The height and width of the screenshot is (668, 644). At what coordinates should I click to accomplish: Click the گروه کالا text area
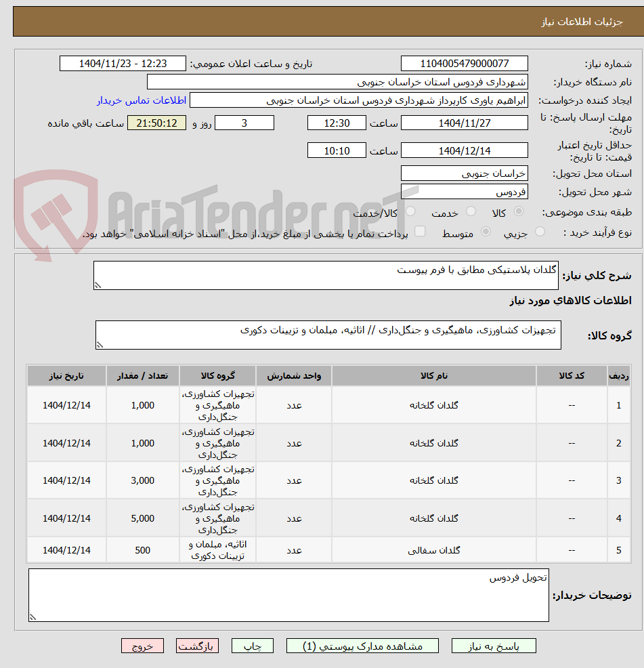click(328, 335)
